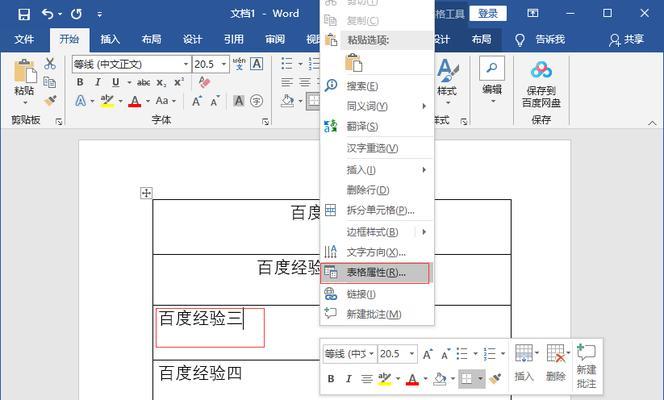Screen dimensions: 664x400
Task: Click the Phonetic Guide wén icon
Action: pyautogui.click(x=239, y=64)
